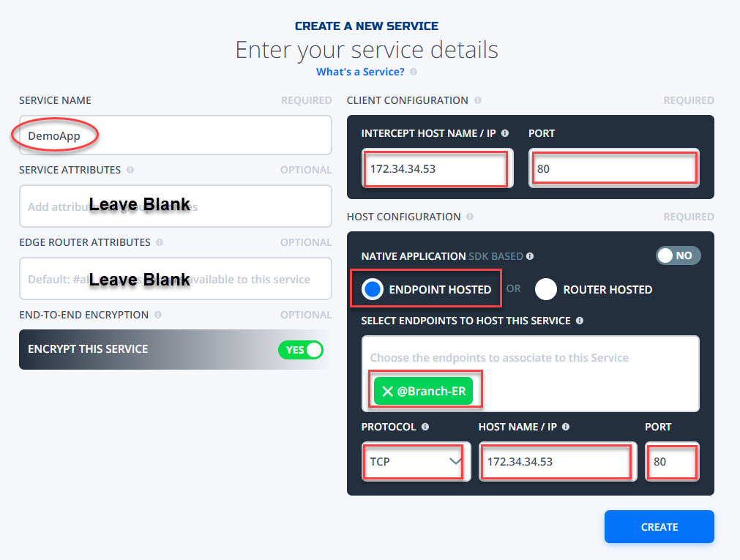Open What's a Service link

[x=360, y=72]
